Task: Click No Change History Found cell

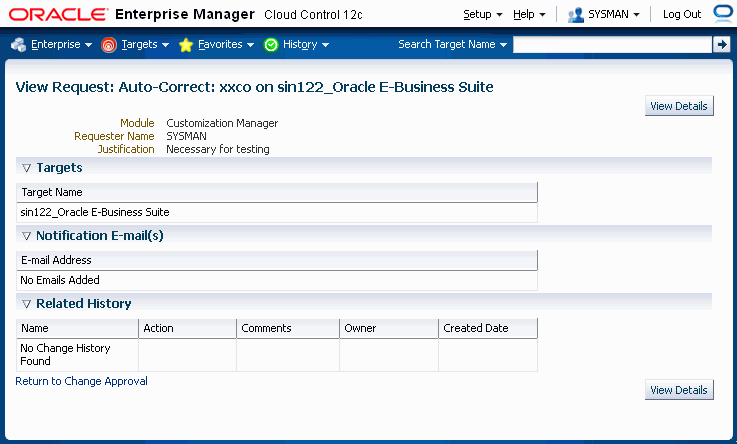Action: (x=78, y=355)
